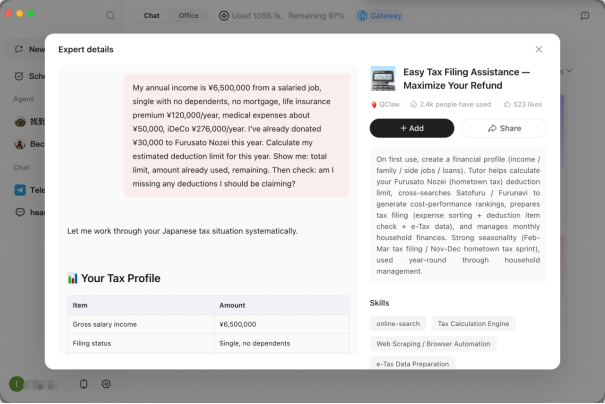Click the ¥6,500,000 amount cell

[282, 325]
